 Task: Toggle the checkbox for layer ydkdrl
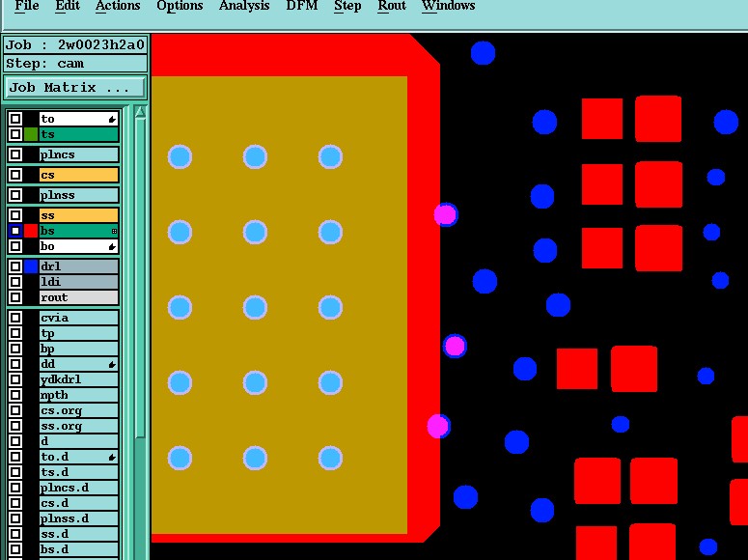pos(15,379)
